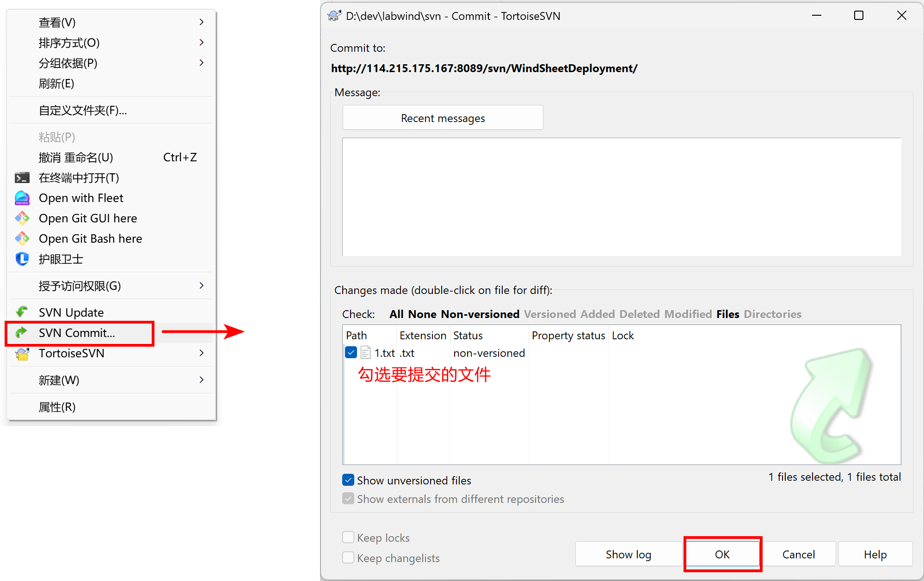924x581 pixels.
Task: Open 属性(R) from the context menu
Action: [111, 407]
